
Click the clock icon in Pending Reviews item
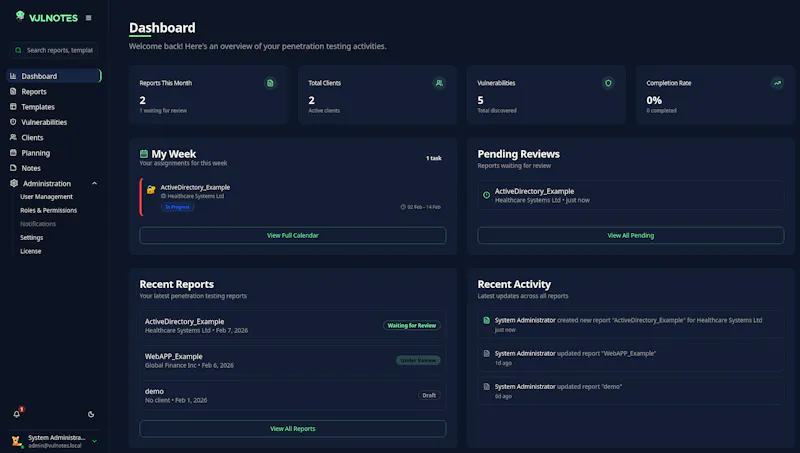coord(486,195)
